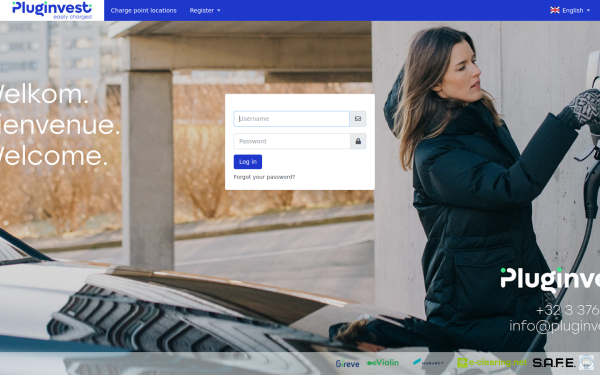Open Charge point locations page

tap(143, 10)
